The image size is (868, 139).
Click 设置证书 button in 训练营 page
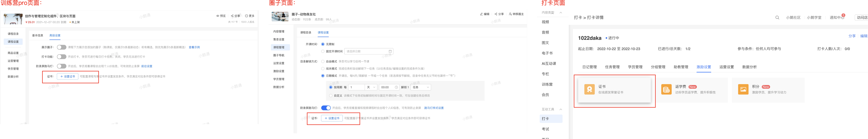coord(67,77)
